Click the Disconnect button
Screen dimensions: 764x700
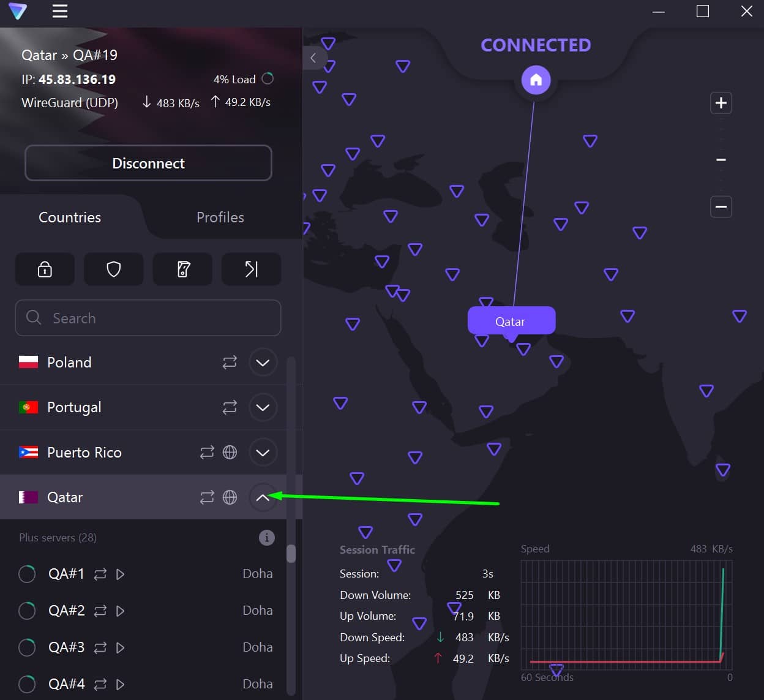pos(148,163)
